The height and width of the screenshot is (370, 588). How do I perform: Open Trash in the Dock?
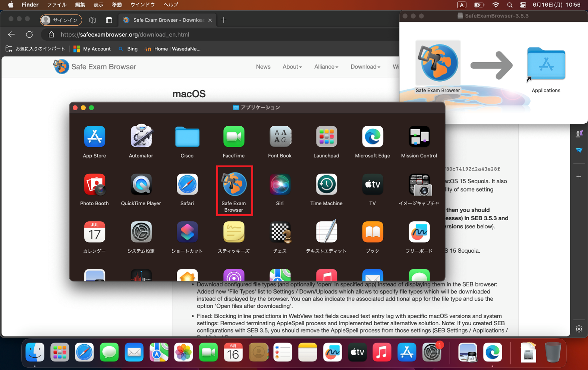click(553, 352)
